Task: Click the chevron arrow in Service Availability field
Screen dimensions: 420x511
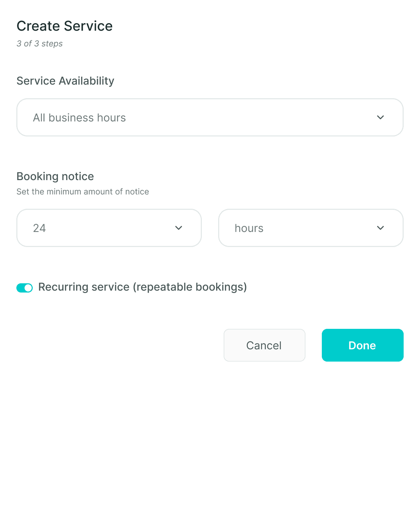Action: pos(380,117)
